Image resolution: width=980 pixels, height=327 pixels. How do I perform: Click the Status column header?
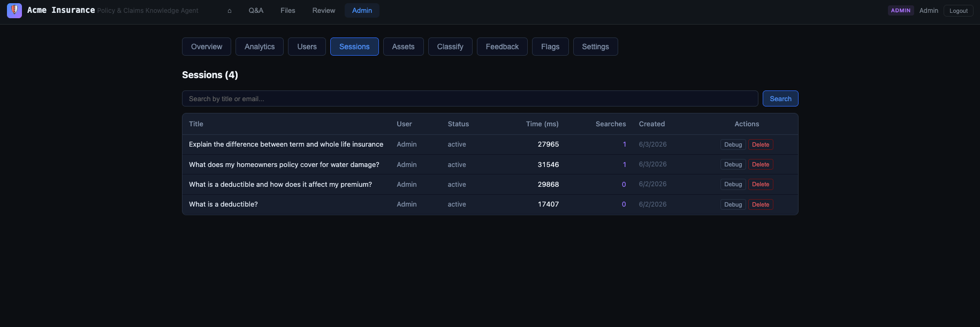click(x=458, y=124)
